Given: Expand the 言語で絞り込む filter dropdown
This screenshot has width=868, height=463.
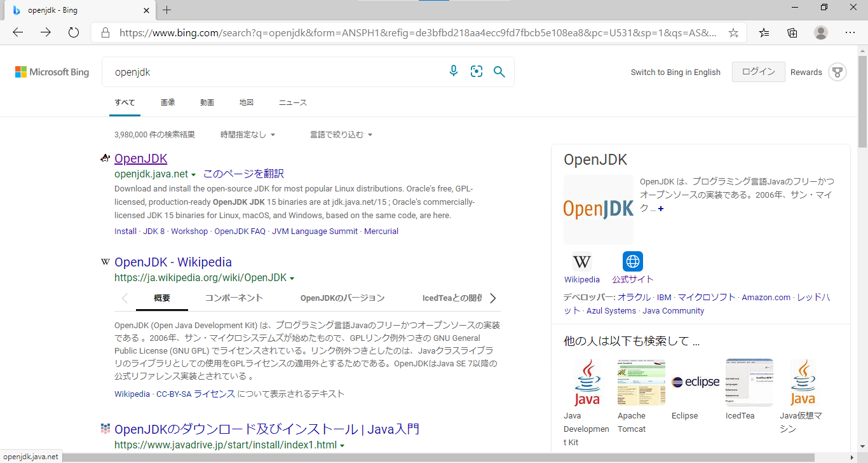Looking at the screenshot, I should pos(341,135).
